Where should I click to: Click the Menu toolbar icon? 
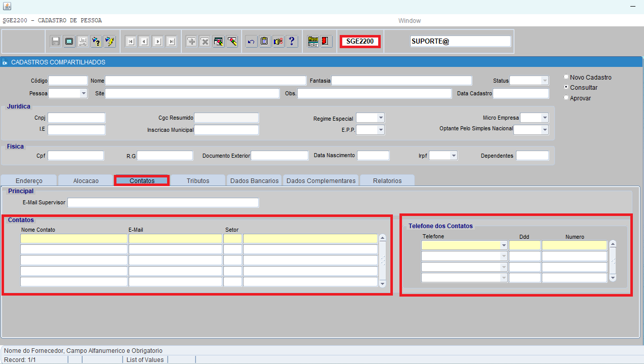[313, 42]
